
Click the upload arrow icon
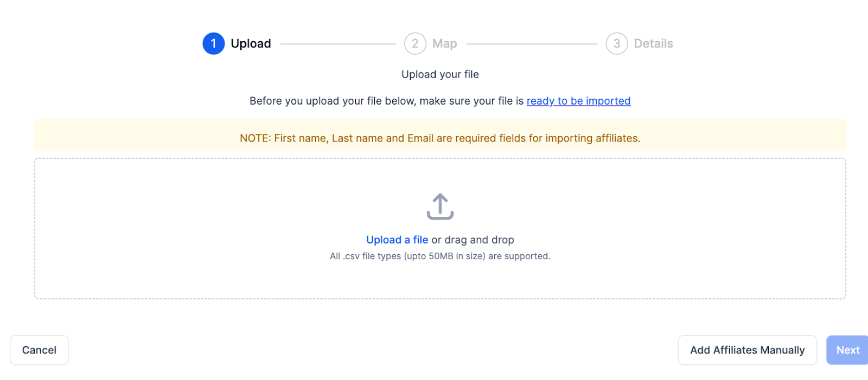click(440, 207)
